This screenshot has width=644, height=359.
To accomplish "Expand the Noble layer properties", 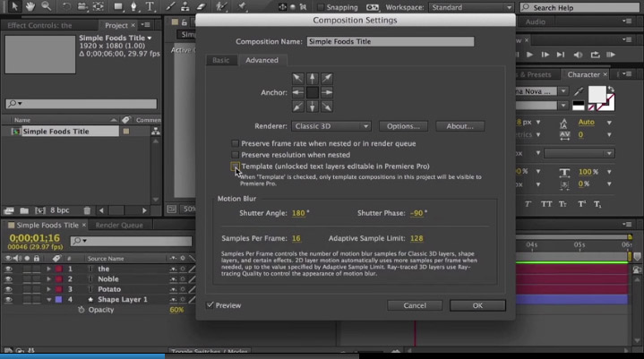I will tap(49, 279).
